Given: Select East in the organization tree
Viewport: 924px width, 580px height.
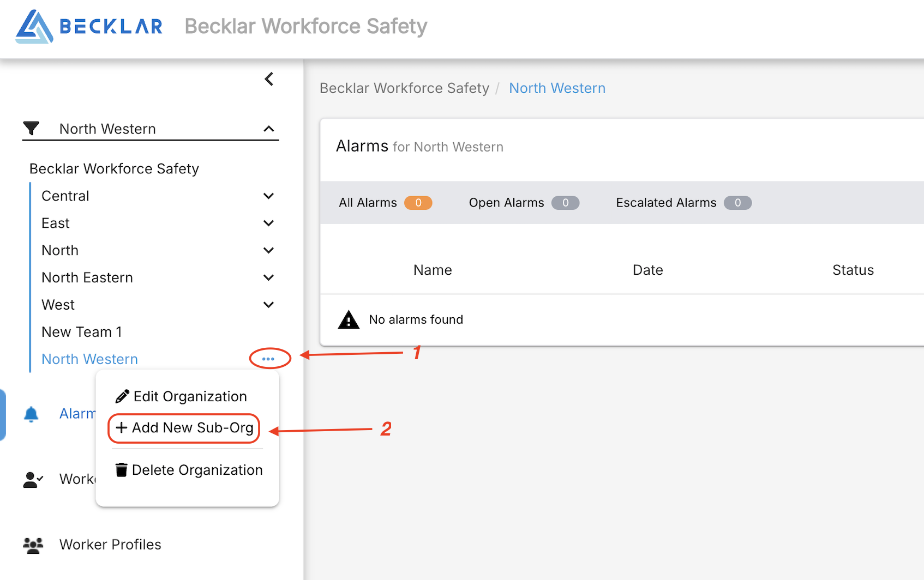Looking at the screenshot, I should pyautogui.click(x=56, y=223).
